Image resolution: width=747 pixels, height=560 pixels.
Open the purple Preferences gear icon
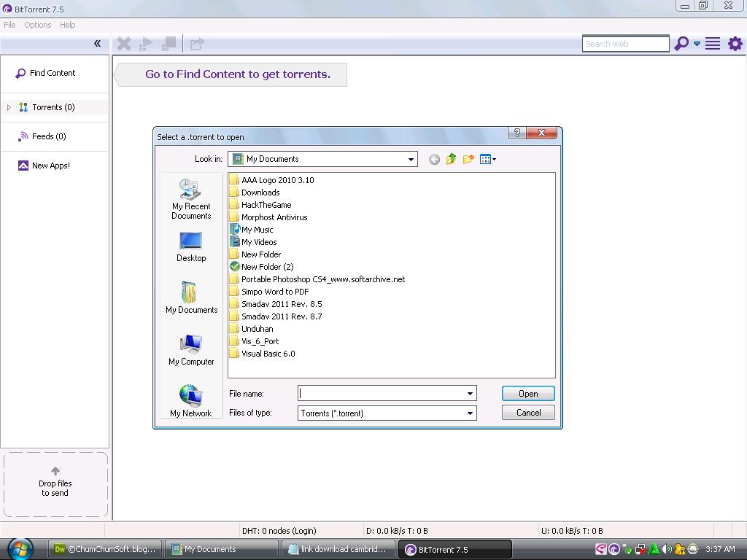pos(735,43)
